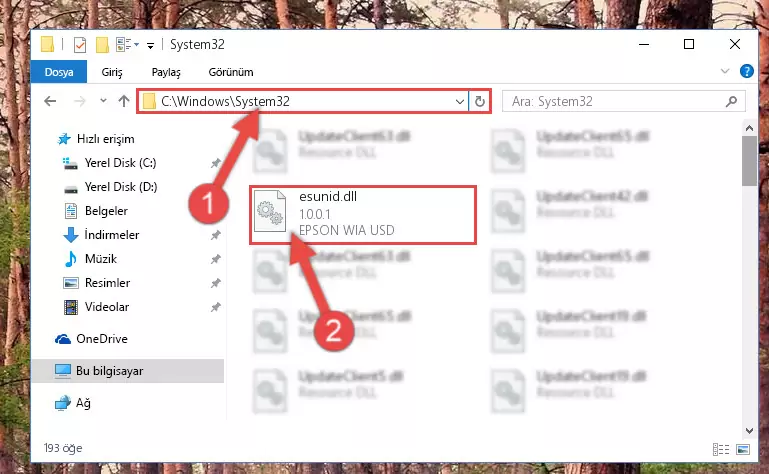Open the Dosya menu tab
The height and width of the screenshot is (474, 769).
click(59, 72)
